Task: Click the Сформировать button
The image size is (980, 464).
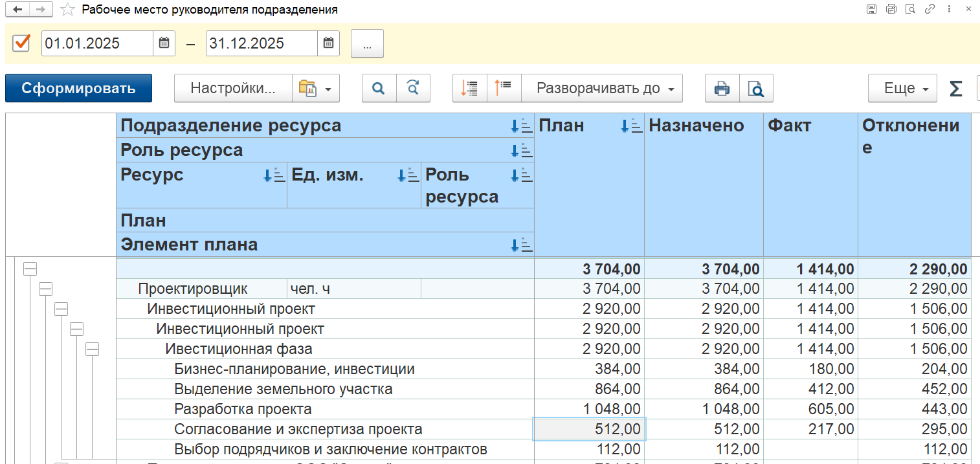Action: coord(78,88)
